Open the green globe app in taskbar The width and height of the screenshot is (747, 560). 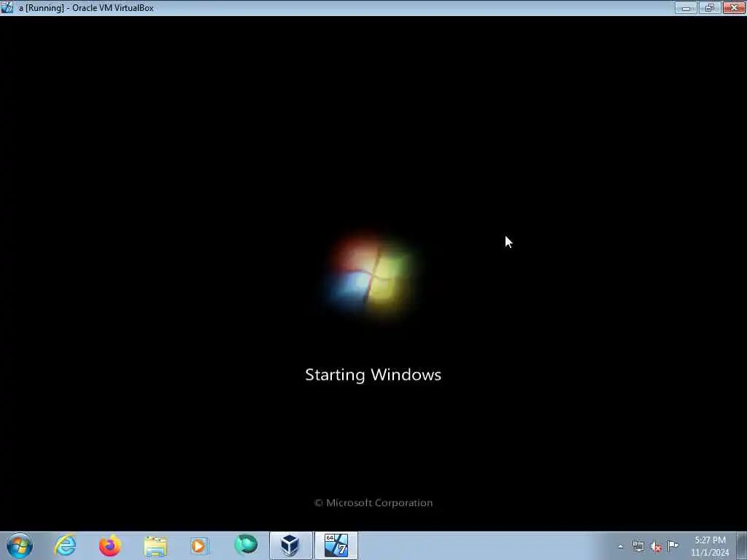tap(246, 545)
